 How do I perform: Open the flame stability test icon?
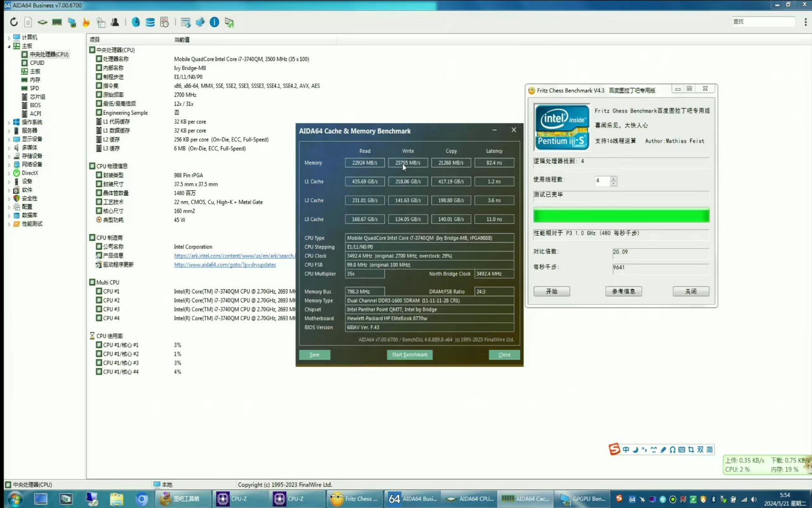tap(86, 22)
